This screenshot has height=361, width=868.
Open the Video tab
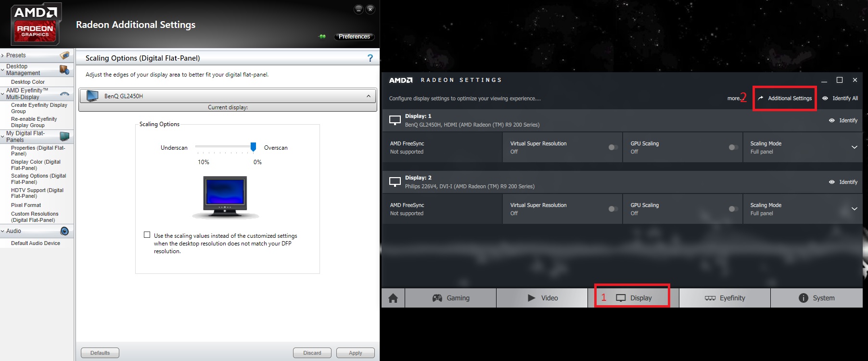tap(542, 298)
